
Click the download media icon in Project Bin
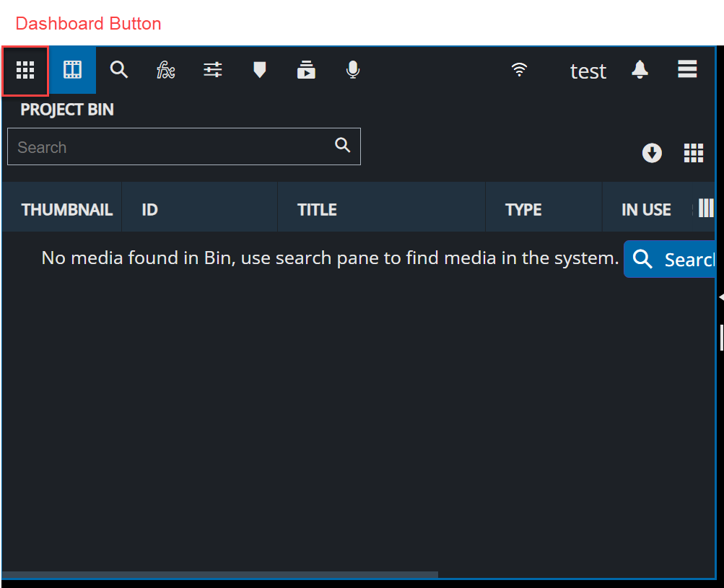[x=651, y=153]
